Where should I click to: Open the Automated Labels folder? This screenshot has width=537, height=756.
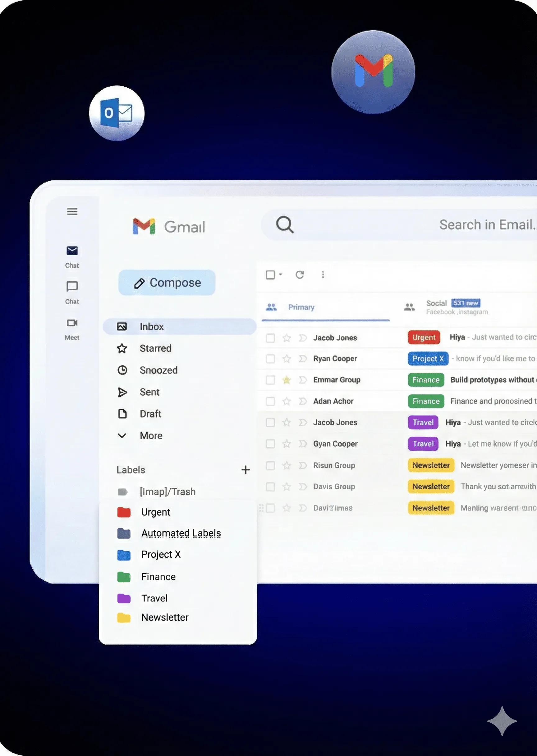click(180, 533)
